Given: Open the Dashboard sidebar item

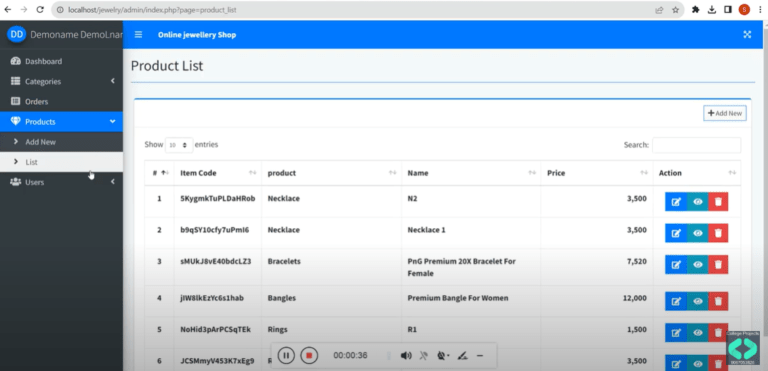Looking at the screenshot, I should tap(61, 61).
